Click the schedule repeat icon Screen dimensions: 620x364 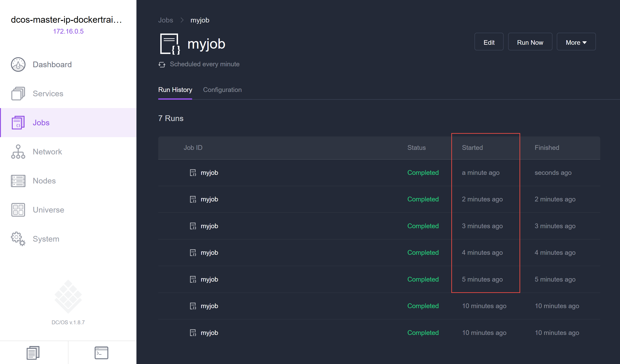[x=162, y=64]
